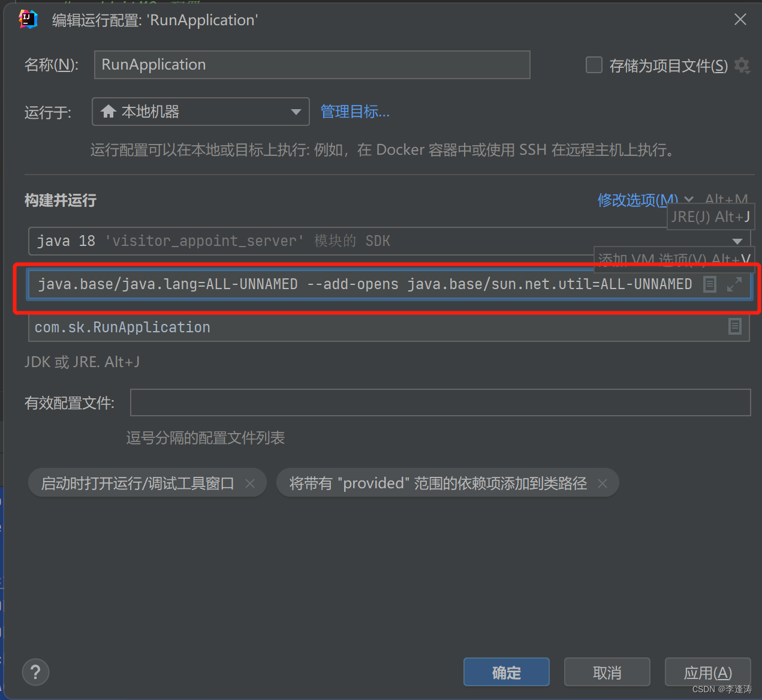Click the IntelliJ IDEA logo in dialog header
Image resolution: width=762 pixels, height=700 pixels.
pos(28,19)
